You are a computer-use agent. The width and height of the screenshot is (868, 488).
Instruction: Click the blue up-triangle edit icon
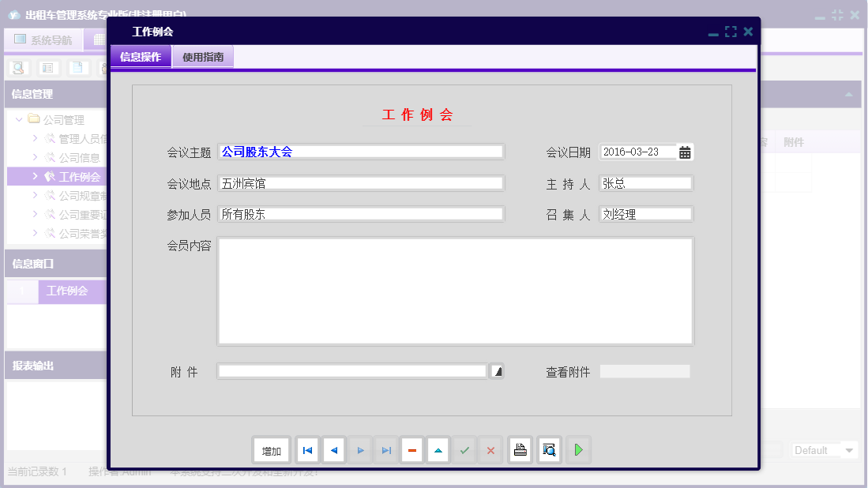coord(438,449)
